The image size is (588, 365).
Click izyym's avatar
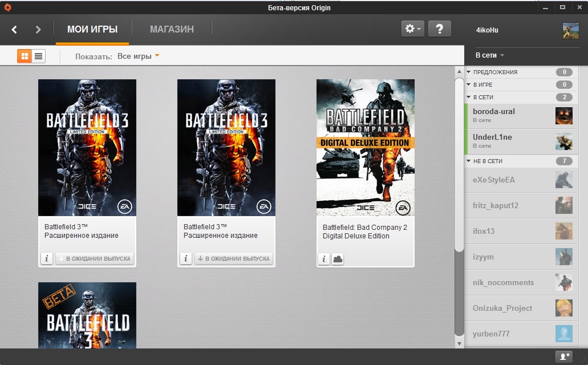(564, 257)
